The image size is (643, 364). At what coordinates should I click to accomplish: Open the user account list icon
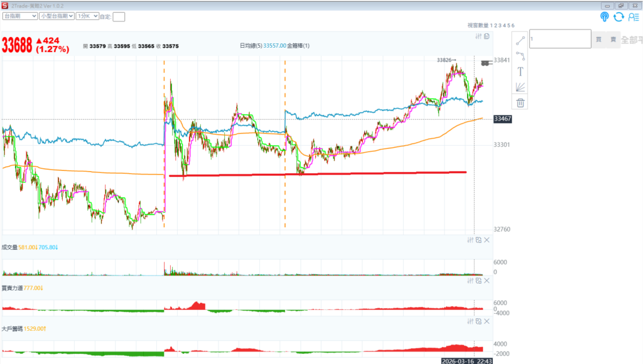coord(633,17)
